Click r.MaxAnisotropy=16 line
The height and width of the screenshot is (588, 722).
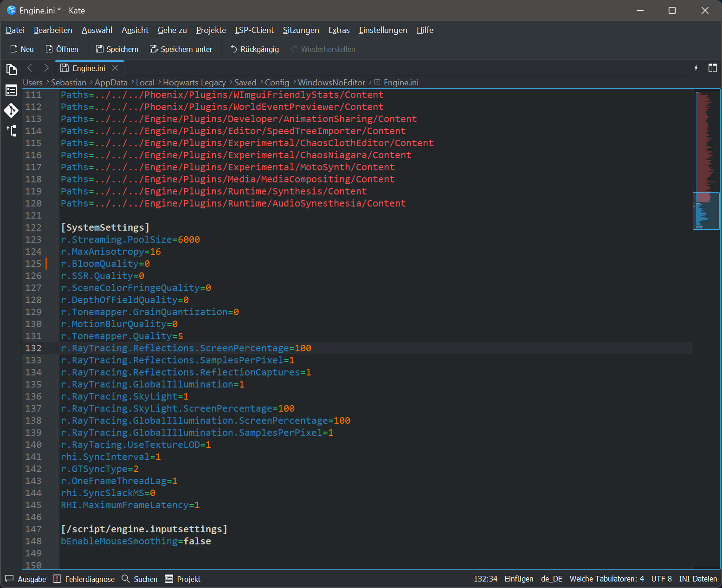pyautogui.click(x=111, y=252)
